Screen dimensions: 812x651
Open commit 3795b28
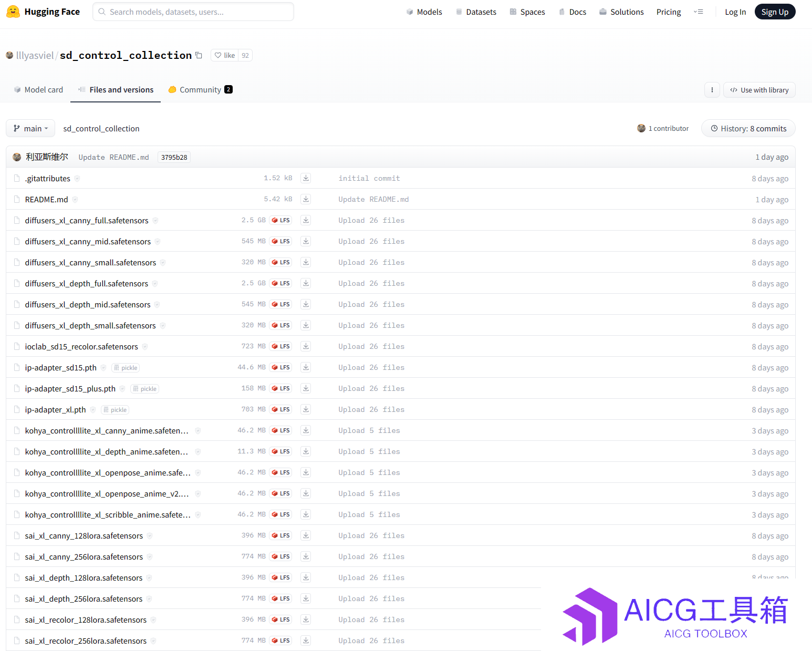[174, 157]
